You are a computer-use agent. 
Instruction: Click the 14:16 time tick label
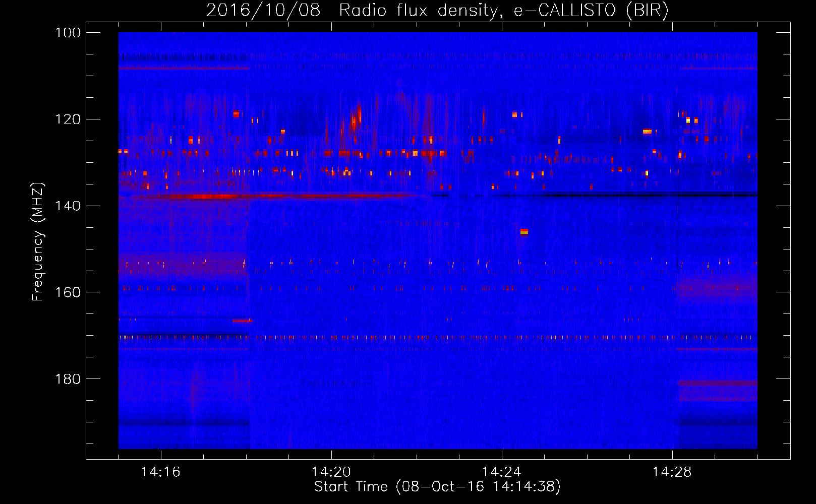pos(161,472)
